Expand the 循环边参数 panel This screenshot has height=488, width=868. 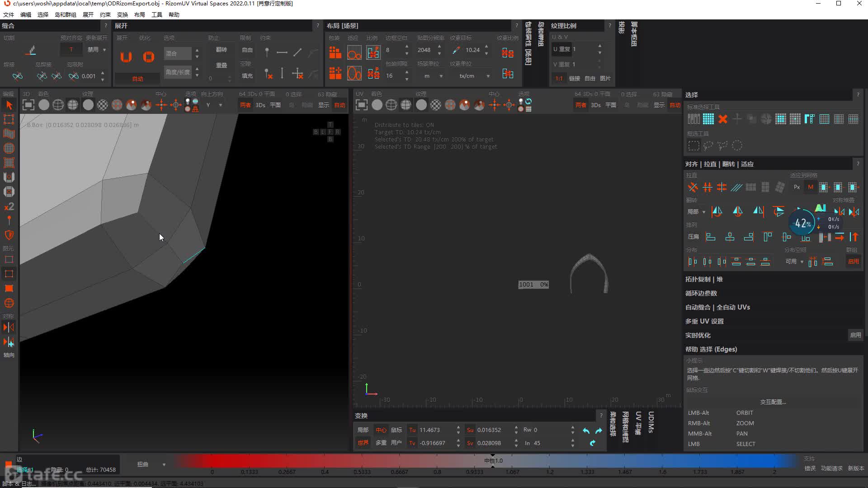pyautogui.click(x=701, y=293)
